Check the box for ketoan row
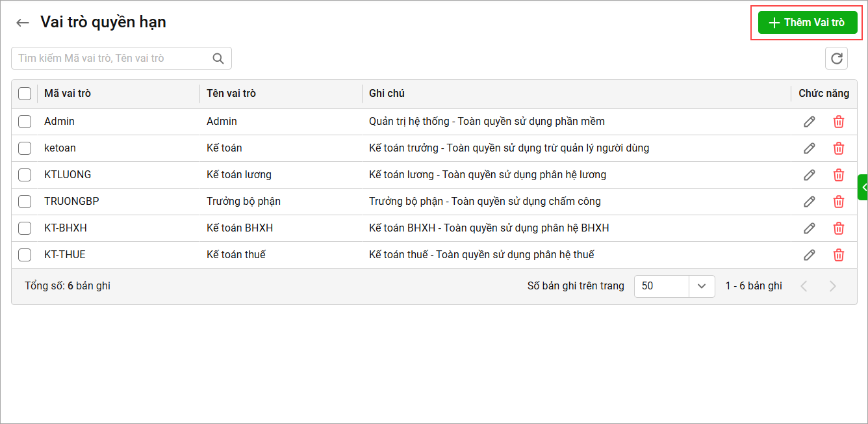Image resolution: width=868 pixels, height=424 pixels. point(25,148)
